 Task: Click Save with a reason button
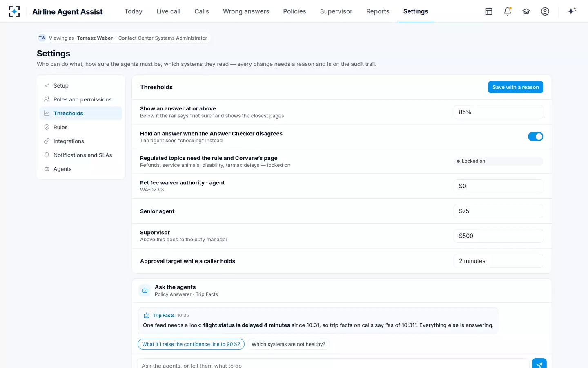(x=515, y=87)
